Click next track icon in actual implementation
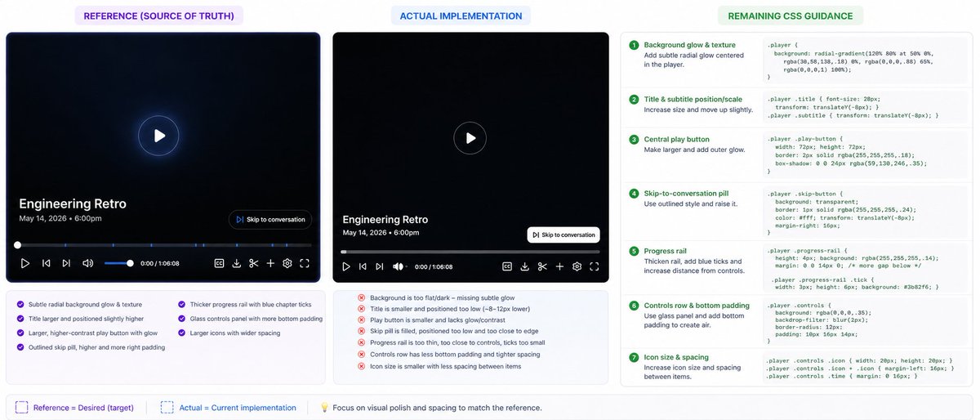The height and width of the screenshot is (420, 980). (379, 266)
